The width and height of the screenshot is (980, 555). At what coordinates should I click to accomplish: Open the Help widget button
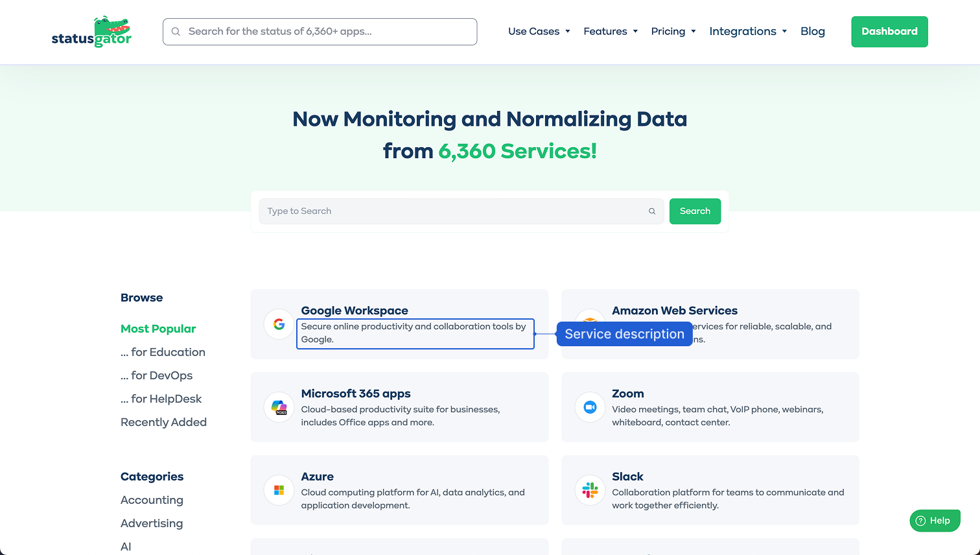(935, 521)
